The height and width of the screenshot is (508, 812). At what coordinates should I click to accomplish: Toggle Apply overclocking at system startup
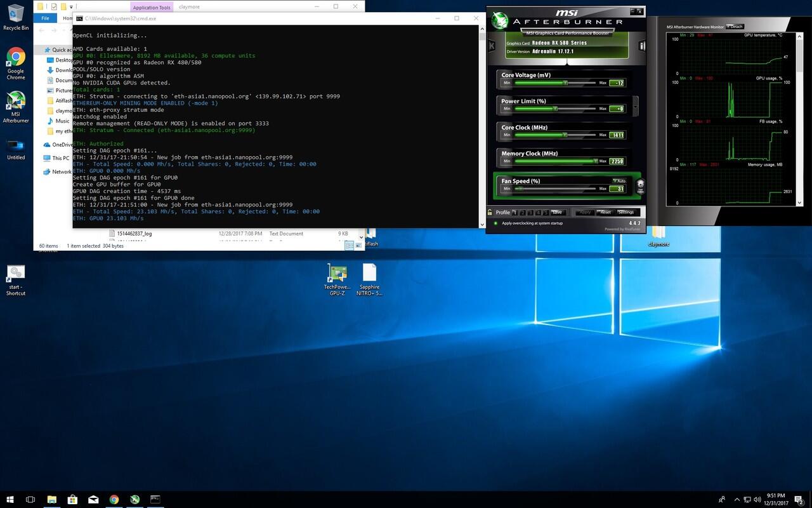click(x=495, y=224)
